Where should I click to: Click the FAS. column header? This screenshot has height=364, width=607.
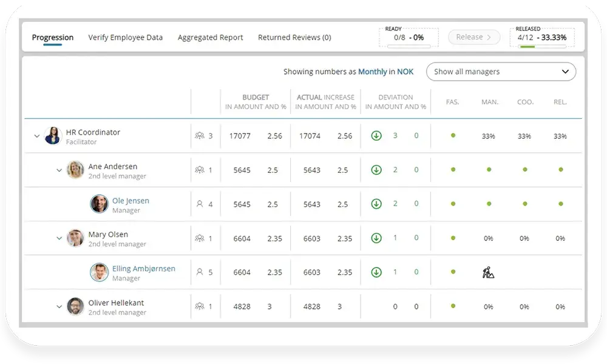pyautogui.click(x=452, y=102)
